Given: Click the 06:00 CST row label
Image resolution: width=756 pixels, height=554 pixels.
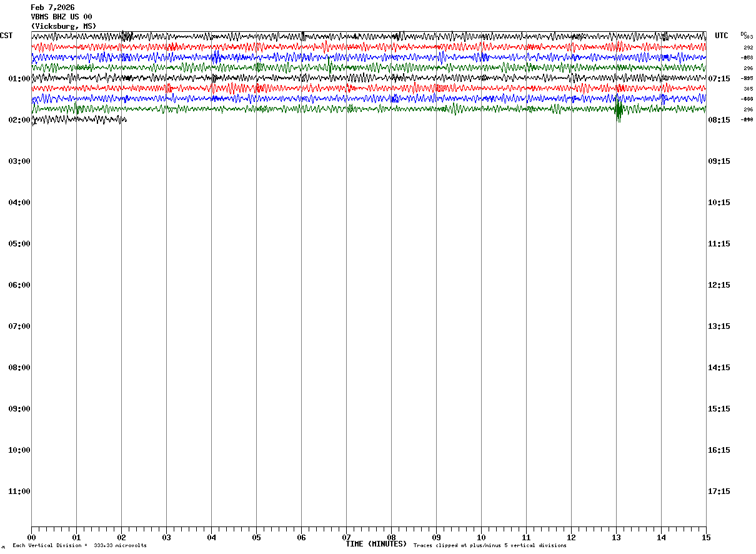Looking at the screenshot, I should [19, 285].
